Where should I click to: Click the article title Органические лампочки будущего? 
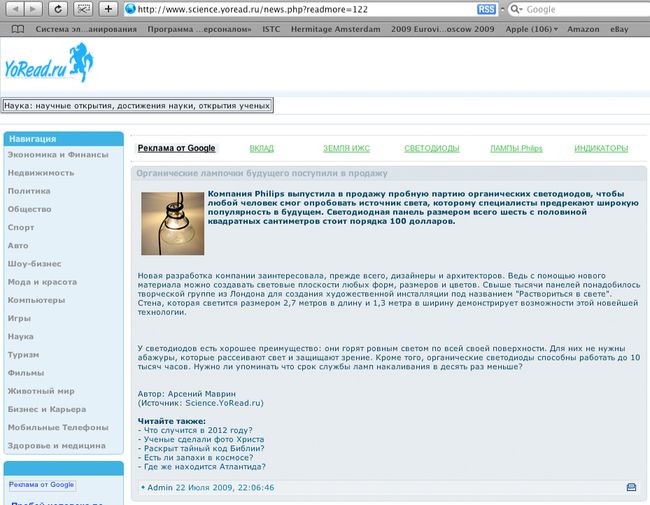262,173
